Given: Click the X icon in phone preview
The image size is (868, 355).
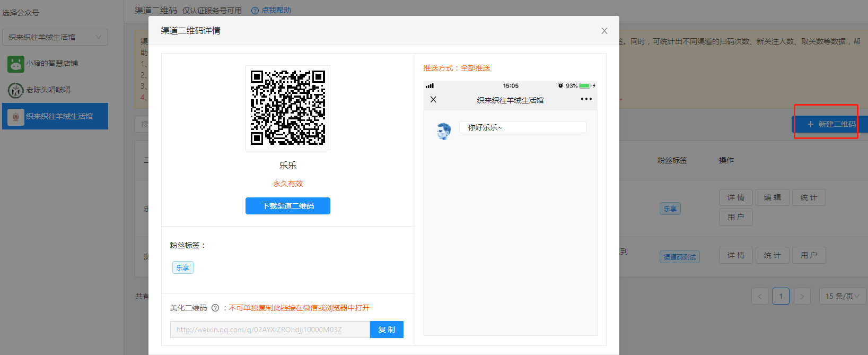Looking at the screenshot, I should (x=433, y=99).
